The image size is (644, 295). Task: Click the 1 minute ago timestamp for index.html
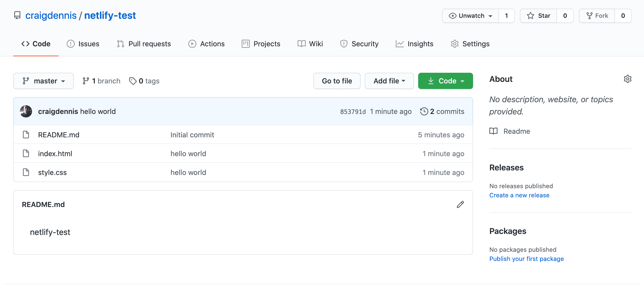pyautogui.click(x=443, y=154)
